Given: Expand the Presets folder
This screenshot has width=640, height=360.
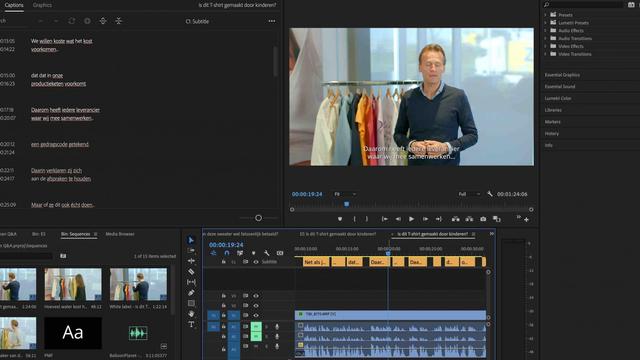Looking at the screenshot, I should click(x=545, y=15).
